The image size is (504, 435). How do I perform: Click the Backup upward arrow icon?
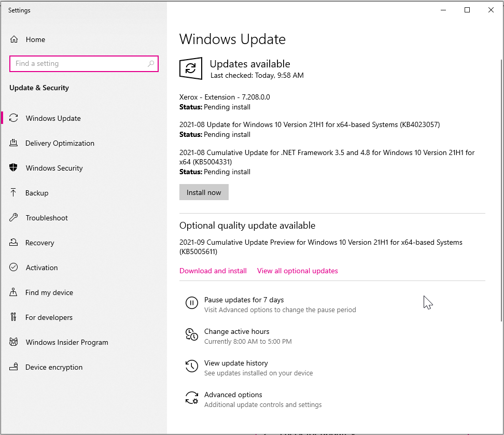coord(13,192)
